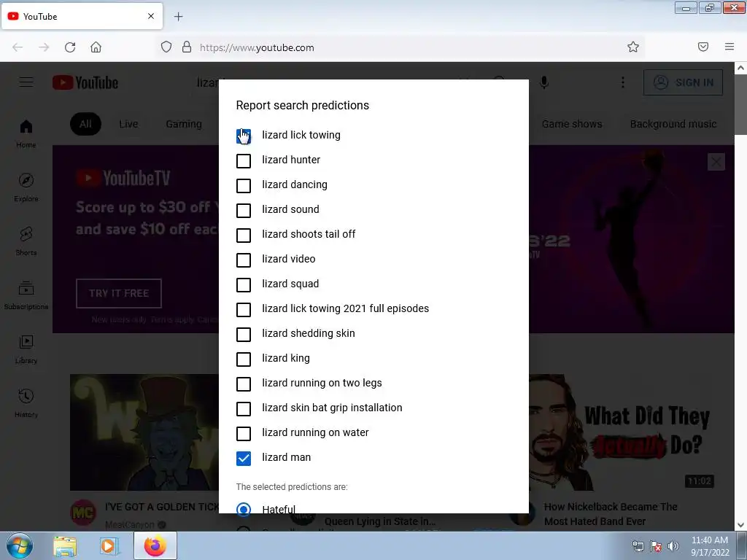Click the Save to Pocket icon
The width and height of the screenshot is (747, 560).
703,47
